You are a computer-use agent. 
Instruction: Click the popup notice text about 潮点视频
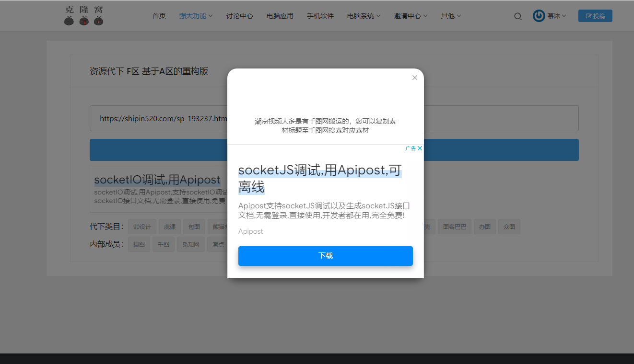(x=325, y=126)
